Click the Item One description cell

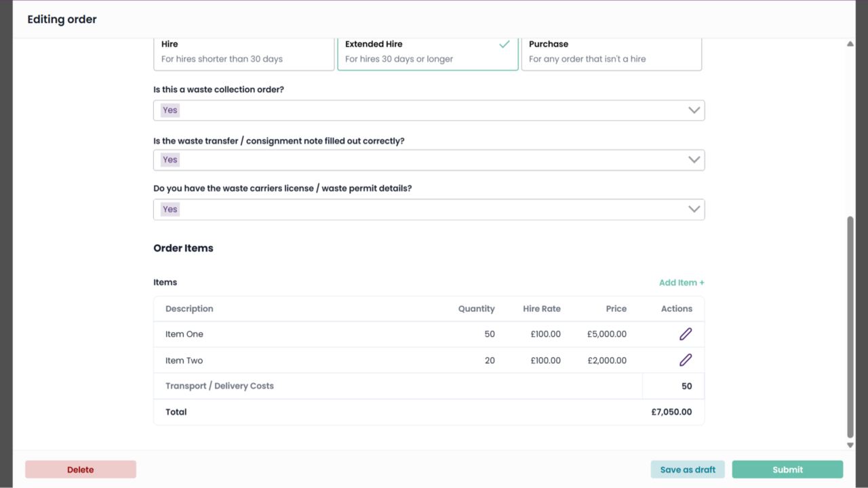coord(184,334)
